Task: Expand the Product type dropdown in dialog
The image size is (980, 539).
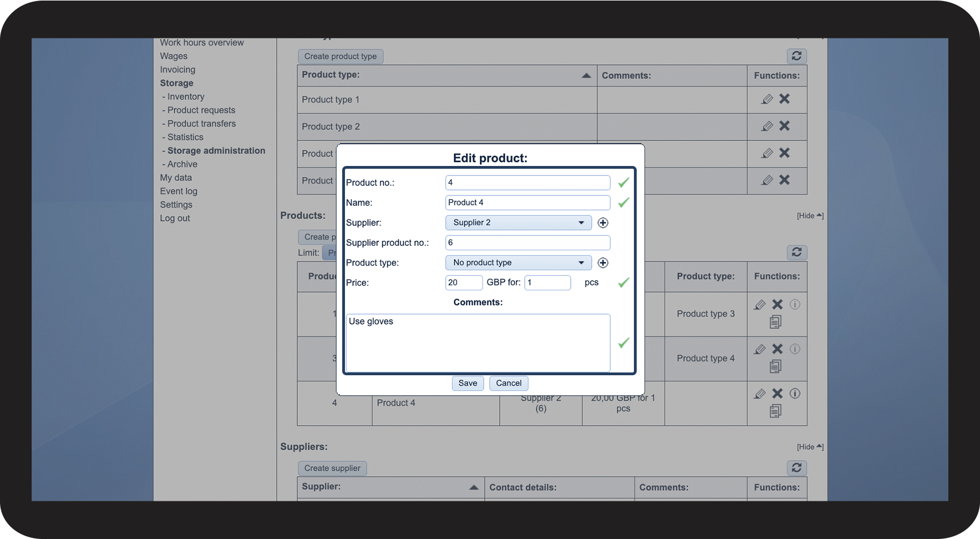Action: point(518,263)
